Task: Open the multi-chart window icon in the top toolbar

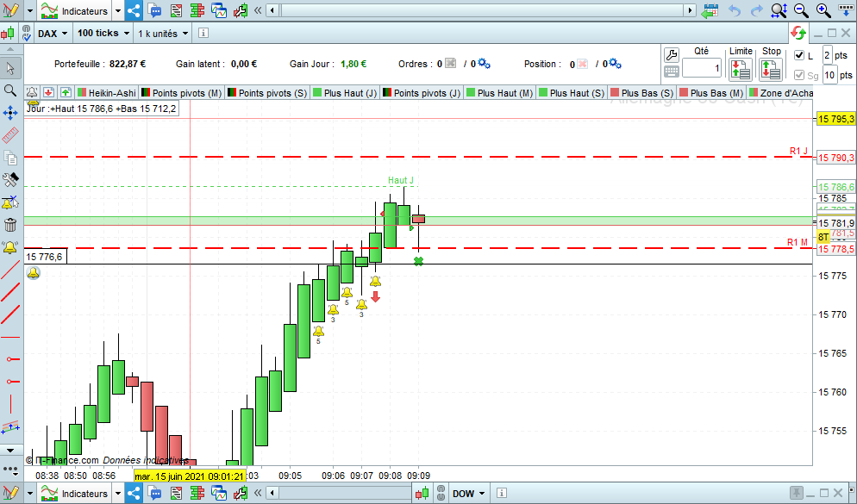Action: click(x=219, y=10)
